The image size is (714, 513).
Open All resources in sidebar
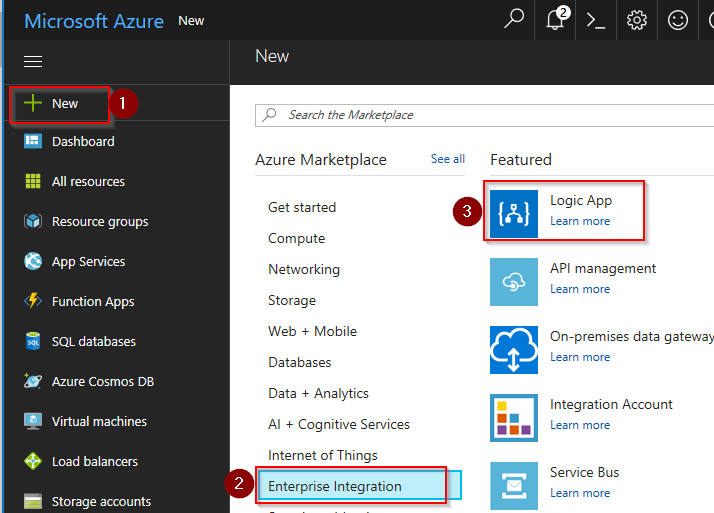point(88,182)
